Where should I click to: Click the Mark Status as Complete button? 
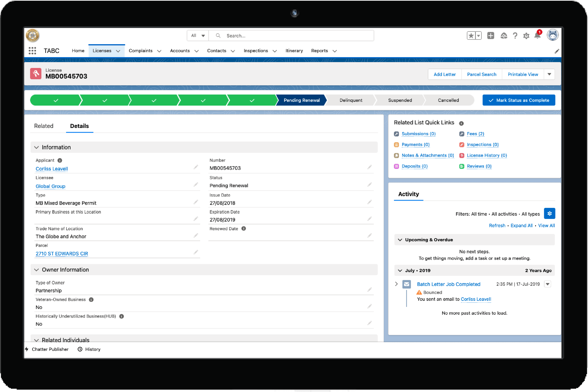click(519, 100)
